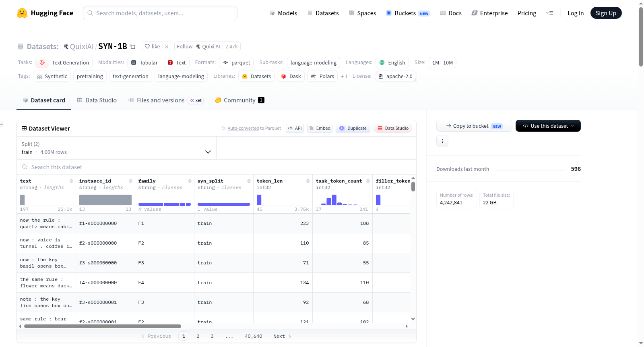Image resolution: width=644 pixels, height=347 pixels.
Task: Click the table's horizontal scrollbar
Action: coord(103,326)
